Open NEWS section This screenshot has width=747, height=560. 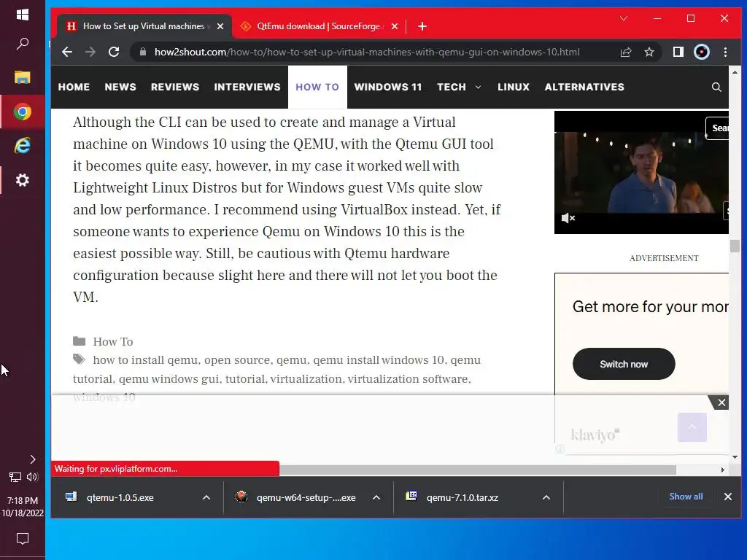[120, 87]
